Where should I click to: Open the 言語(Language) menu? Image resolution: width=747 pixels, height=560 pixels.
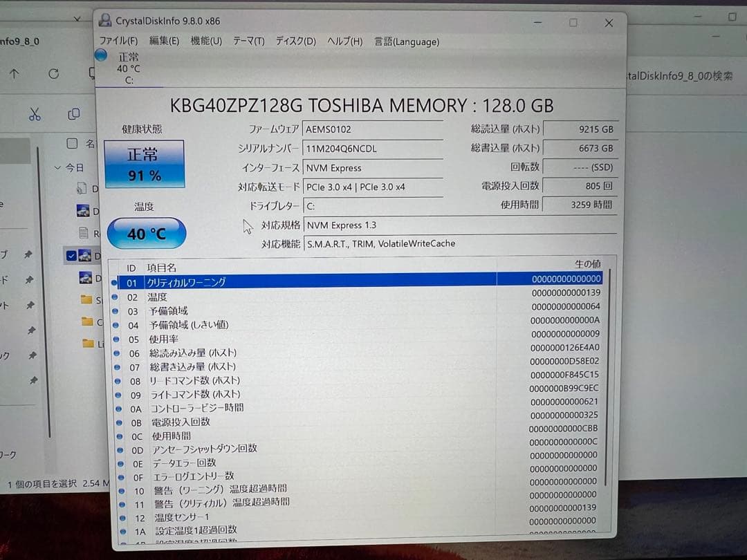407,42
